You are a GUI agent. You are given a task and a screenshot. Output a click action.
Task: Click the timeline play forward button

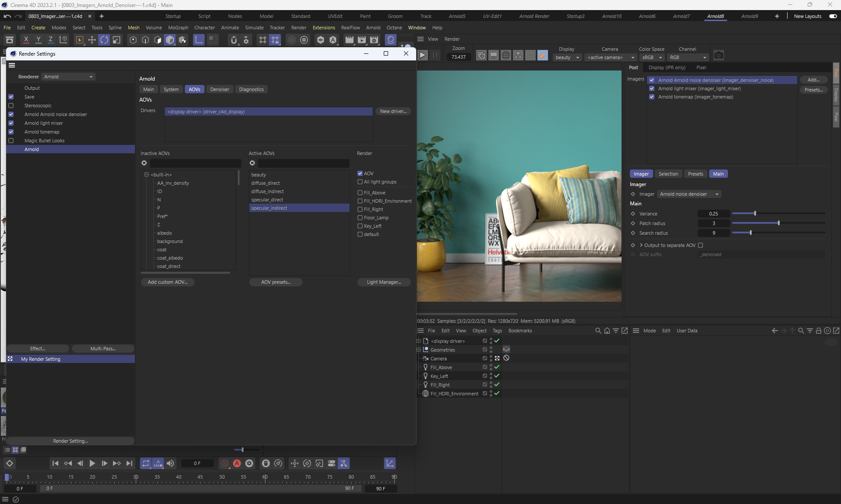click(92, 463)
